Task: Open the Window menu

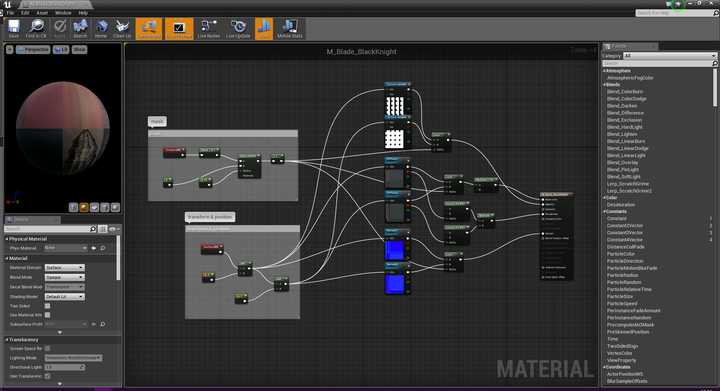Action: point(63,13)
